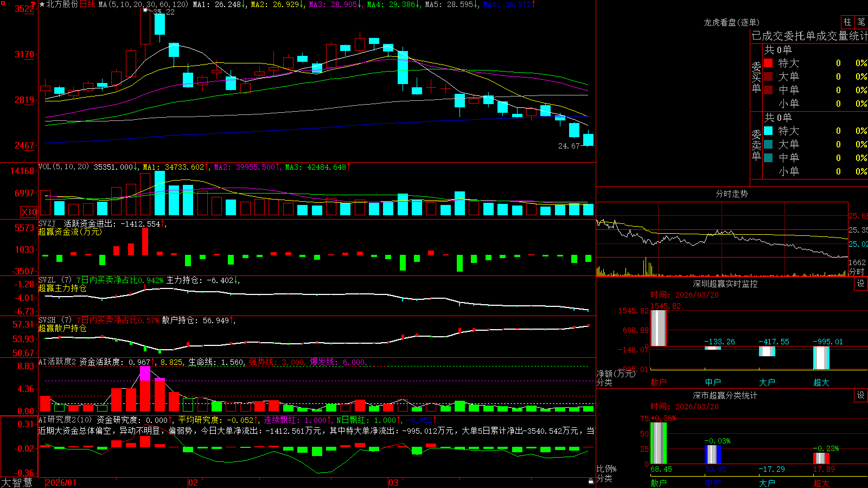Click the 中户 bar valued -133.26
Screen dimensions: 868x488
(x=713, y=348)
